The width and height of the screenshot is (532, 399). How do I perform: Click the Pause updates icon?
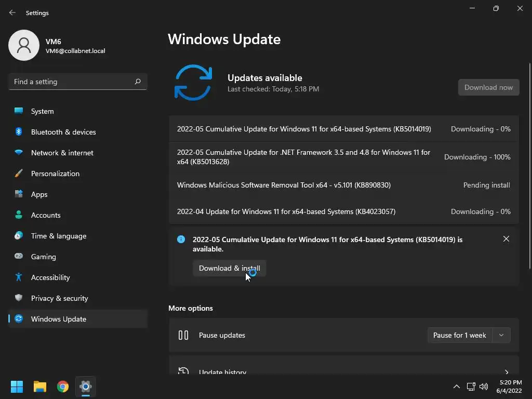(183, 335)
